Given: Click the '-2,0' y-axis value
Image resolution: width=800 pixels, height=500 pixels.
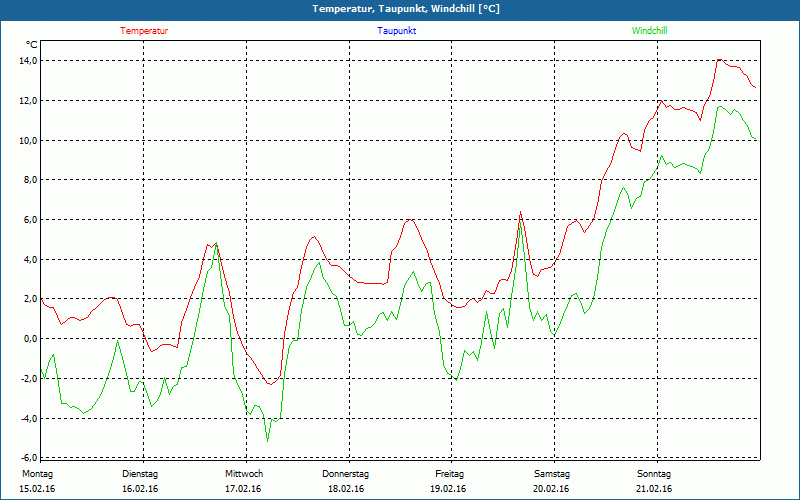Looking at the screenshot, I should (x=29, y=378).
